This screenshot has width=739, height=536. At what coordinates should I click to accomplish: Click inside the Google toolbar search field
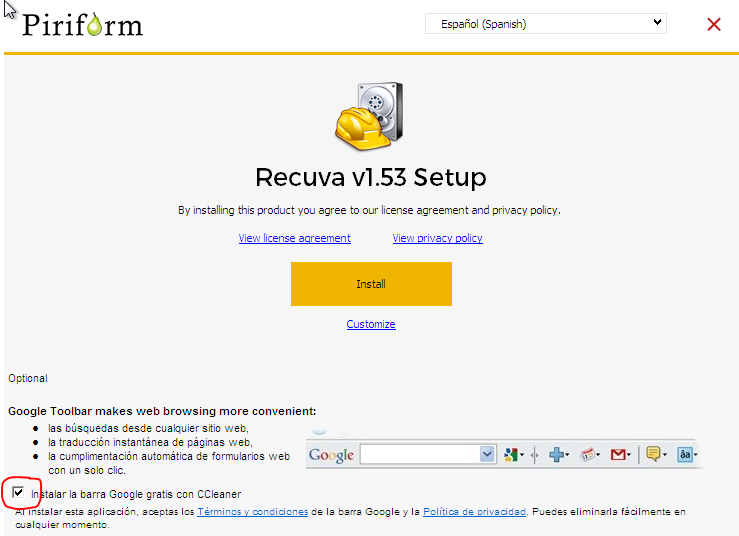pyautogui.click(x=419, y=455)
